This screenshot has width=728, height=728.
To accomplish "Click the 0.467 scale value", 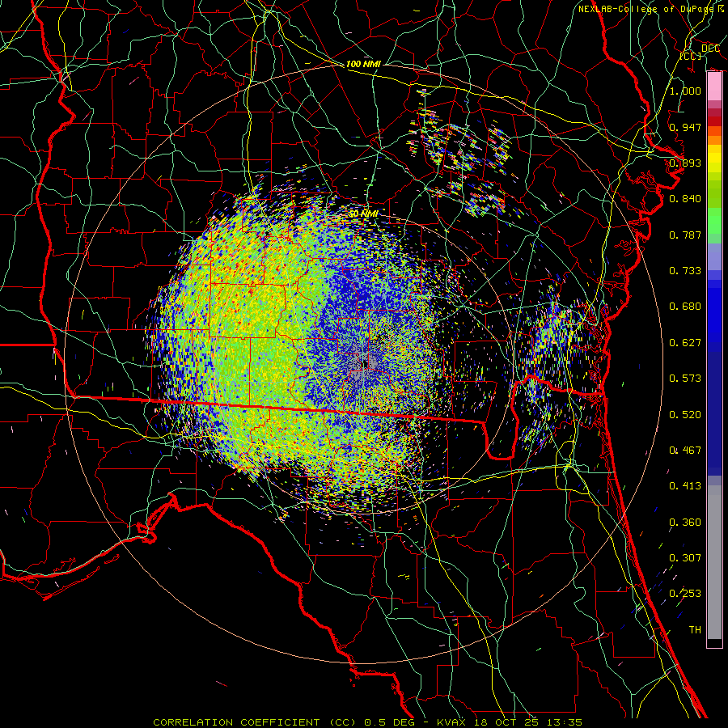I will pos(685,451).
